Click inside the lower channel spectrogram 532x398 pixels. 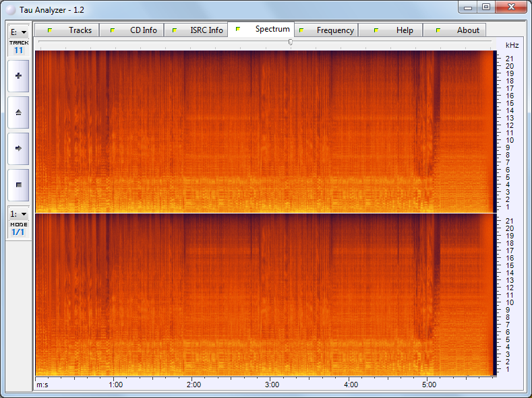point(263,294)
